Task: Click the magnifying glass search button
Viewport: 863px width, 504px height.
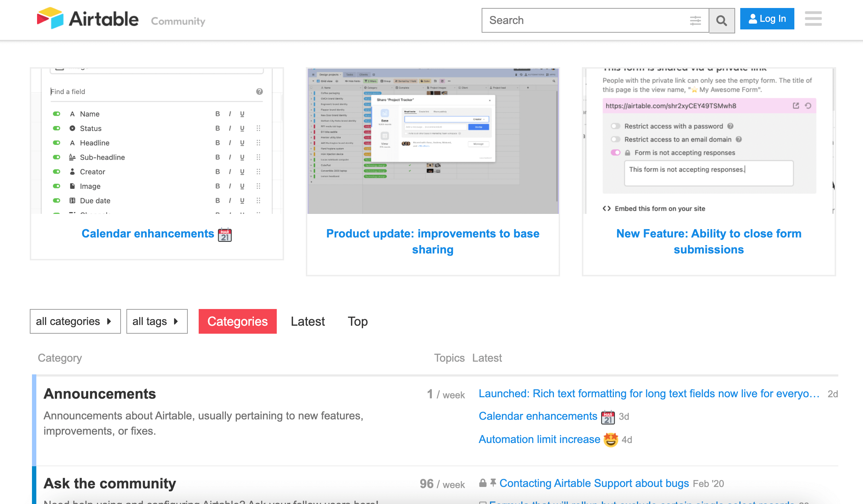Action: pyautogui.click(x=721, y=21)
